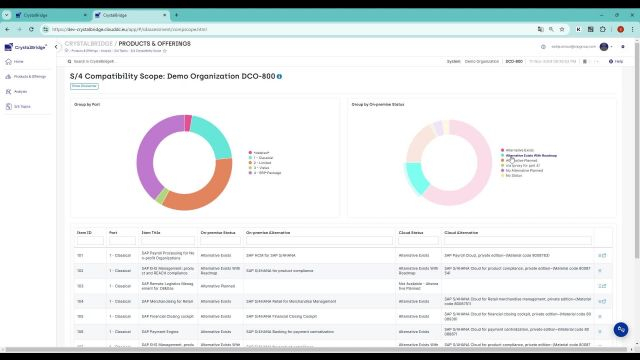Open S/4 Topics in the sidebar
Viewport: 640px width, 360px height.
(18, 107)
